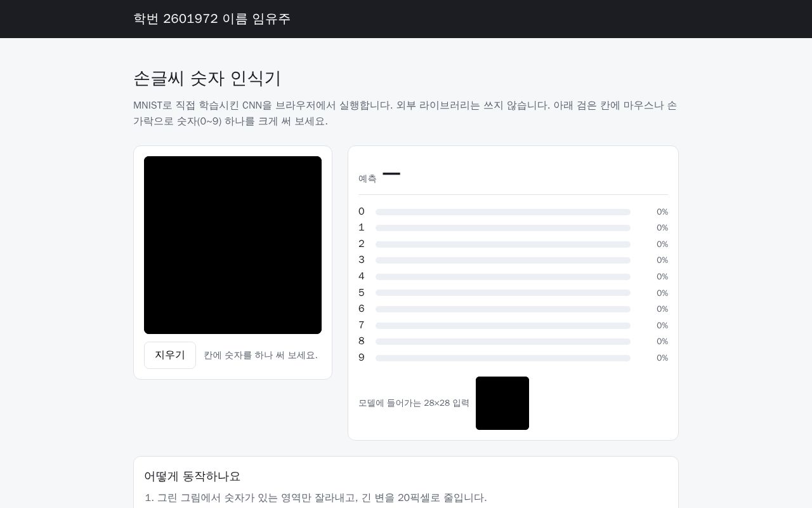Click the 0% value for digit 7
812x508 pixels.
coord(662,326)
